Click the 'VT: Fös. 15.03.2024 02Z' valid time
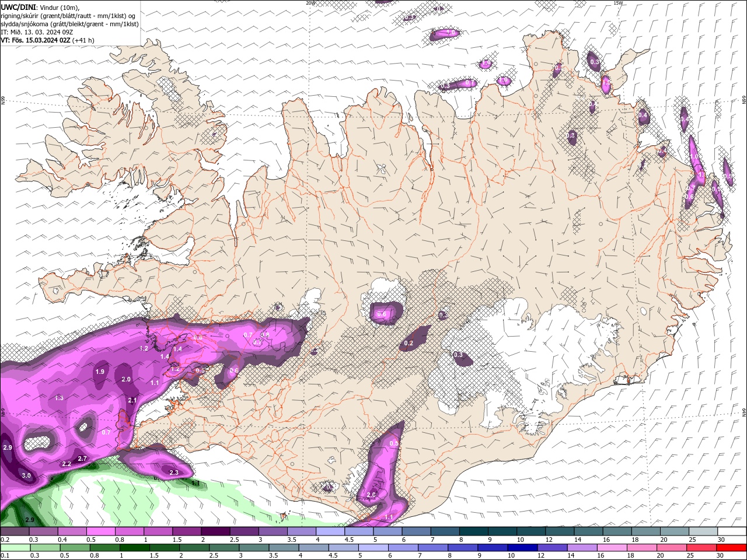The image size is (747, 560). click(x=36, y=40)
